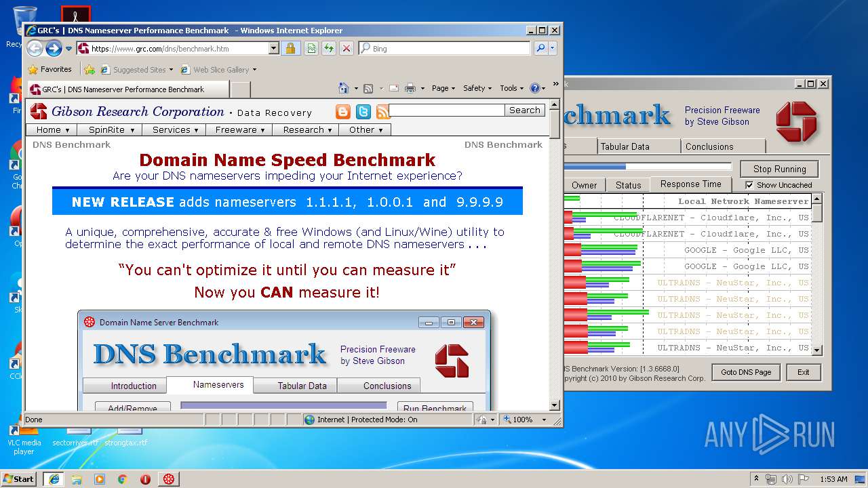Open Chrome from the taskbar
Screen dimensions: 868x488
122,479
